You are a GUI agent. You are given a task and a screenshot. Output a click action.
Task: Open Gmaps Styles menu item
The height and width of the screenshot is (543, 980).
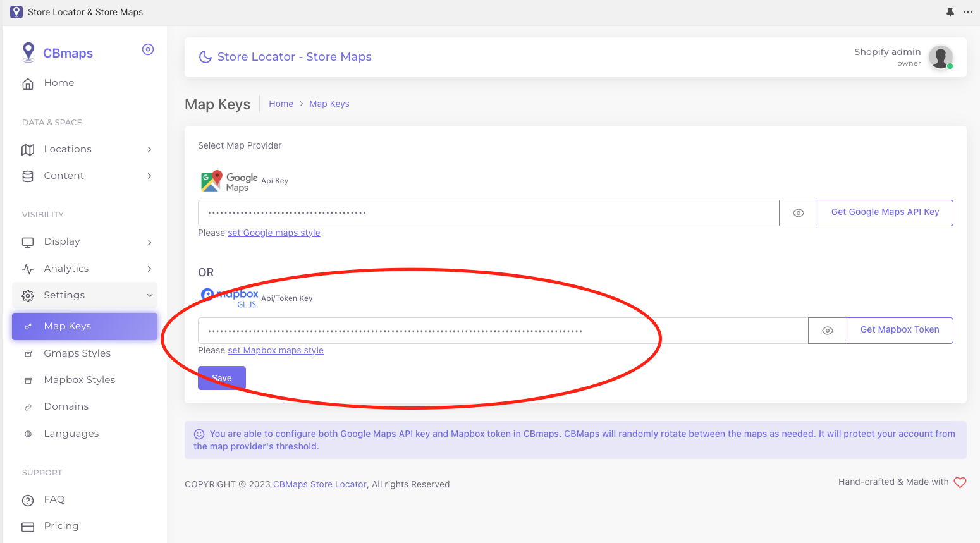click(85, 353)
